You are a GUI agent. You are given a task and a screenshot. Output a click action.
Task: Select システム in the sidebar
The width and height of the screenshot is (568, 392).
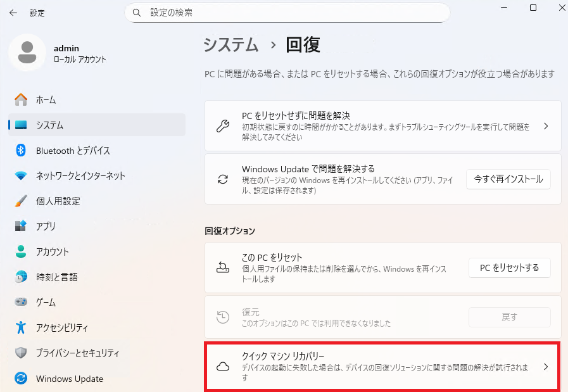[x=97, y=125]
